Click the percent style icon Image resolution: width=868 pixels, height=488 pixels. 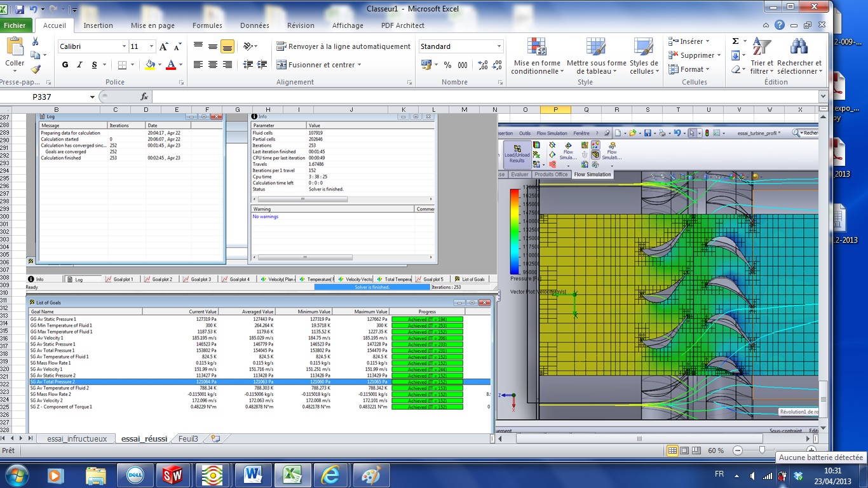coord(447,65)
